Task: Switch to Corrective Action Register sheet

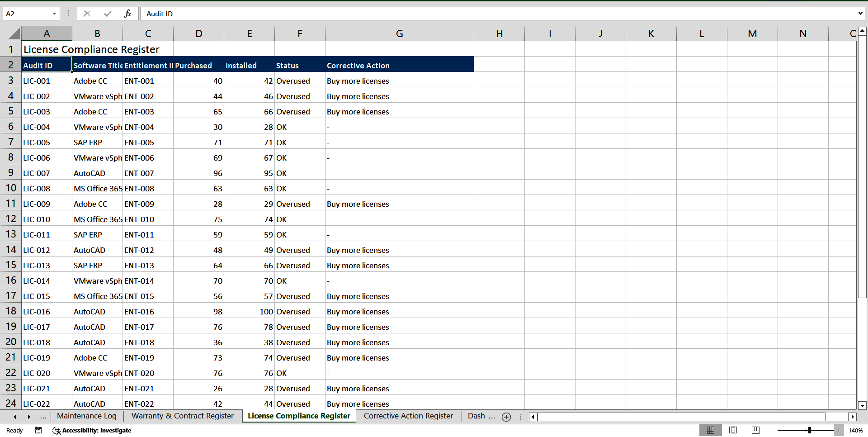Action: coord(408,416)
